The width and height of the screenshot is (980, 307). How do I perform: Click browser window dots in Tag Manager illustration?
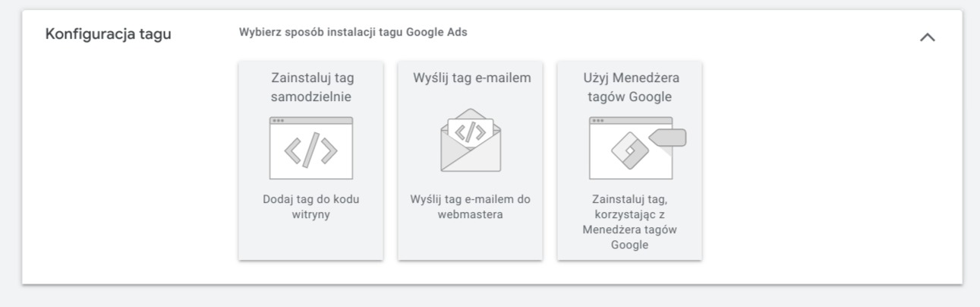click(598, 120)
